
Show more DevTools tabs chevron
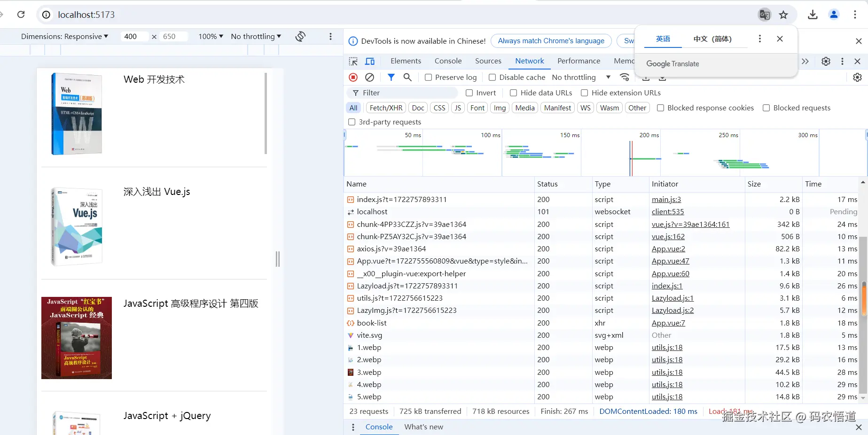point(805,61)
